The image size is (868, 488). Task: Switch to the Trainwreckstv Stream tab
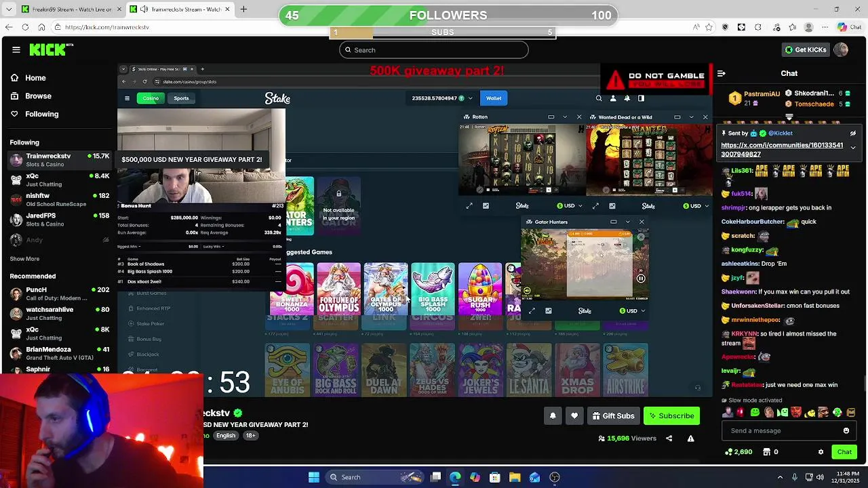tap(180, 9)
